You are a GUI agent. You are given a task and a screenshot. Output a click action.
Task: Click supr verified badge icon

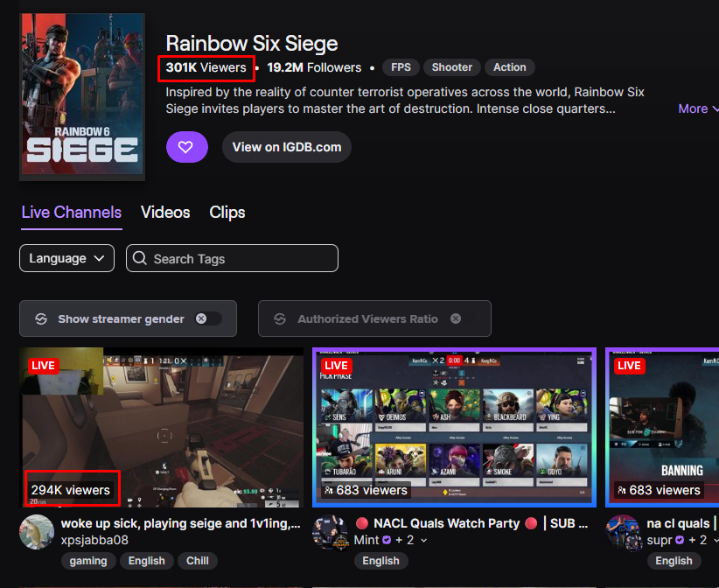pyautogui.click(x=680, y=540)
